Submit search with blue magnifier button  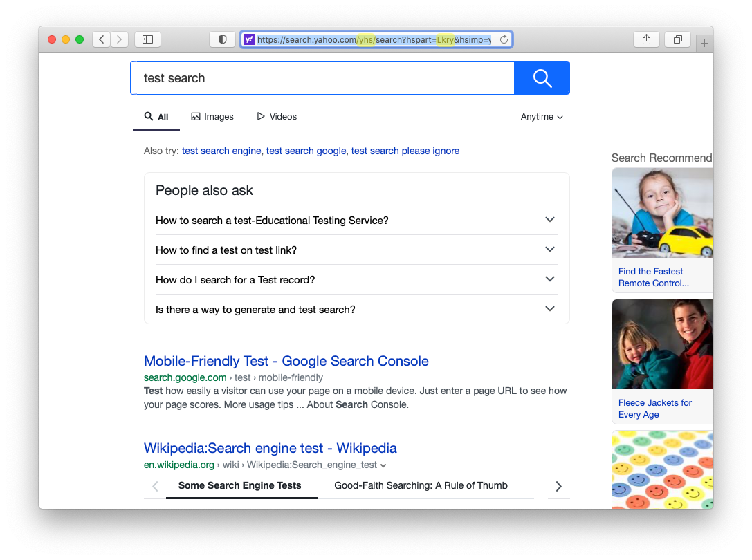click(542, 77)
